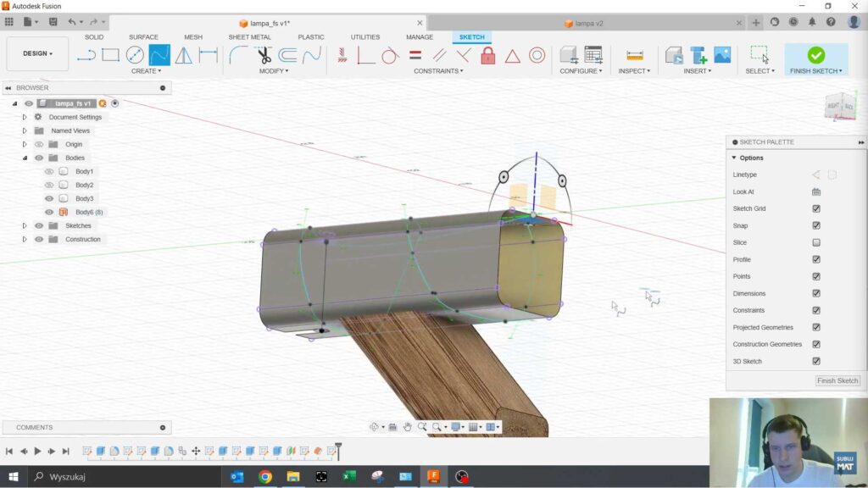Enable the Slice checkbox
The height and width of the screenshot is (488, 868).
[x=816, y=242]
